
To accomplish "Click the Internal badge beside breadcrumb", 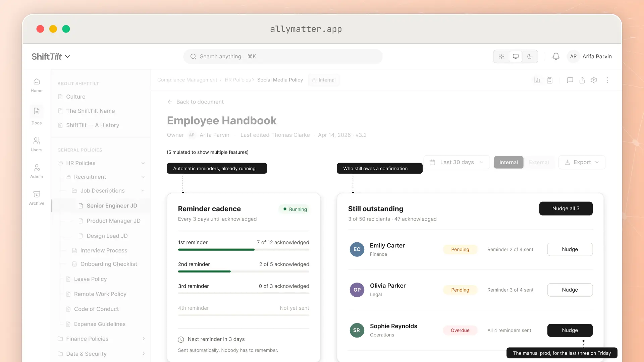I will [x=324, y=80].
